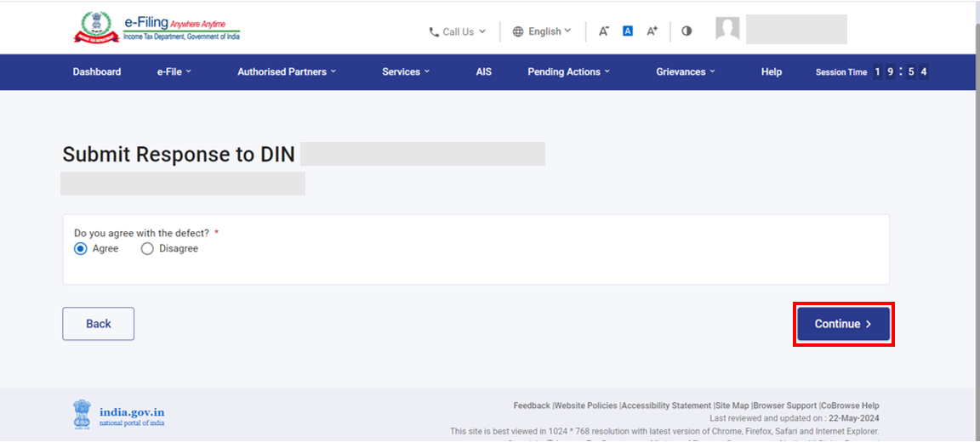Open the Call Us dropdown
The image size is (980, 442).
click(x=458, y=31)
